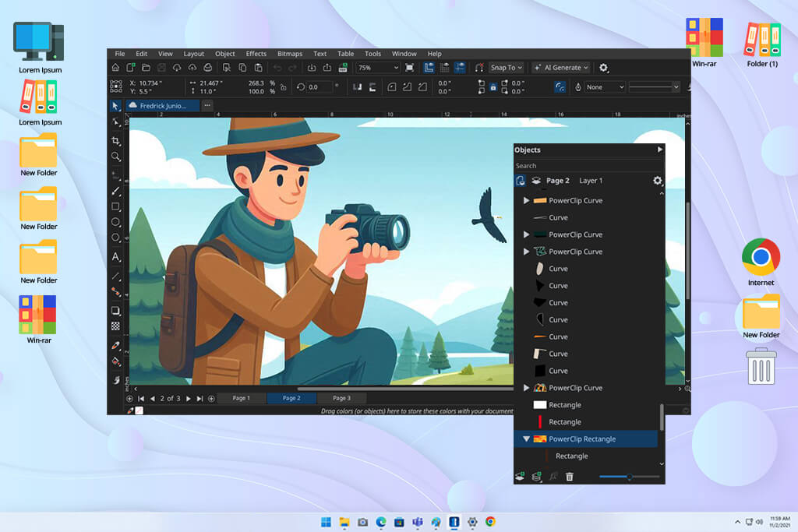Select the Interactive Fill bucket tool
This screenshot has height=532, width=798.
(115, 361)
